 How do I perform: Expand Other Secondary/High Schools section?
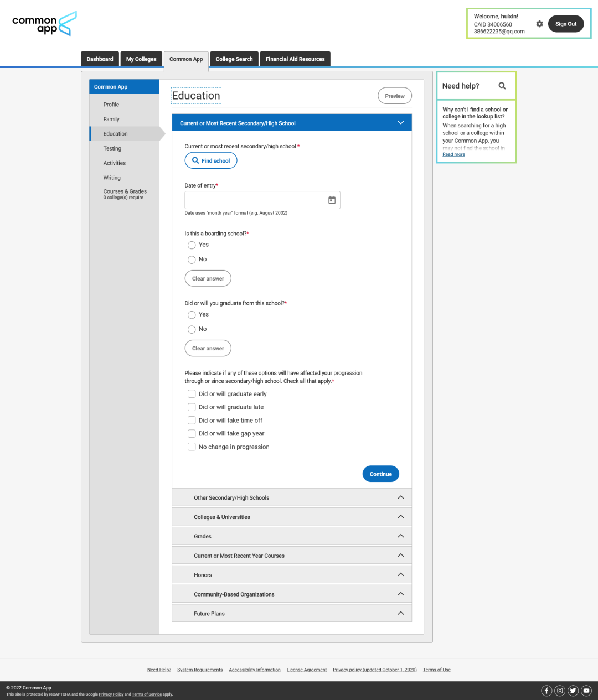(292, 497)
